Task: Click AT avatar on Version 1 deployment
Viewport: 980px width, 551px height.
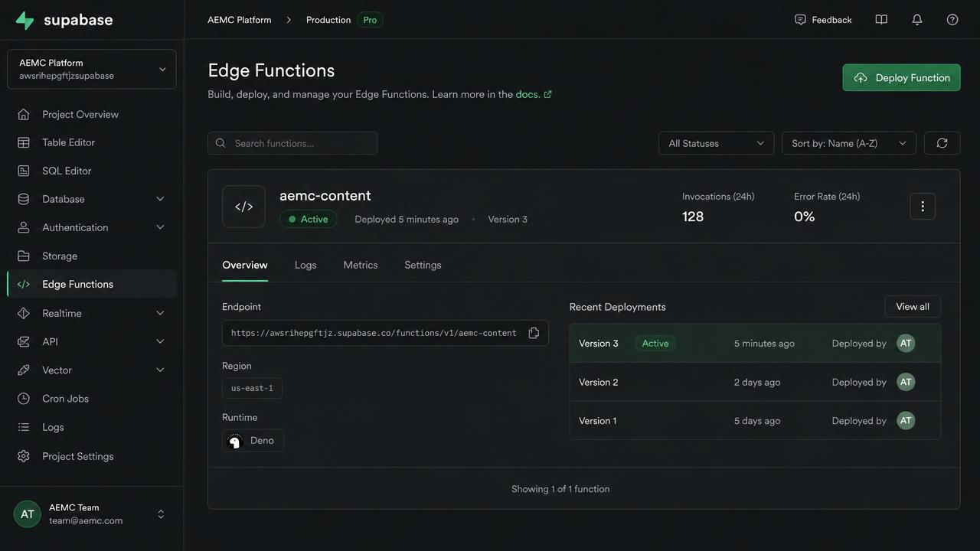Action: pos(906,420)
